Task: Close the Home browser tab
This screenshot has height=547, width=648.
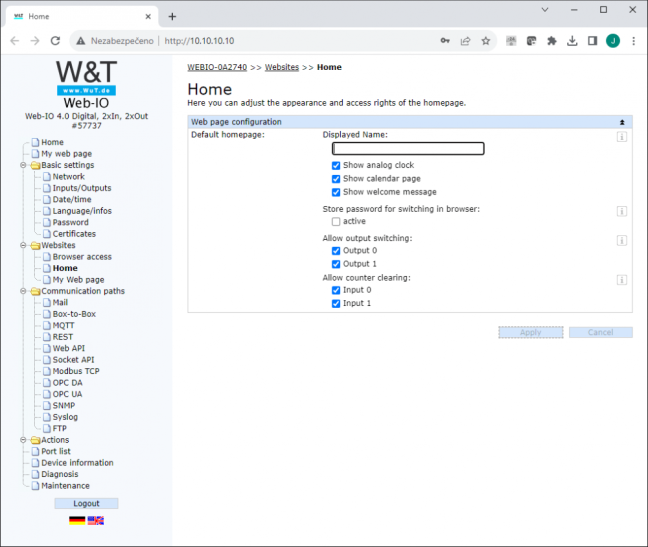Action: coord(148,17)
